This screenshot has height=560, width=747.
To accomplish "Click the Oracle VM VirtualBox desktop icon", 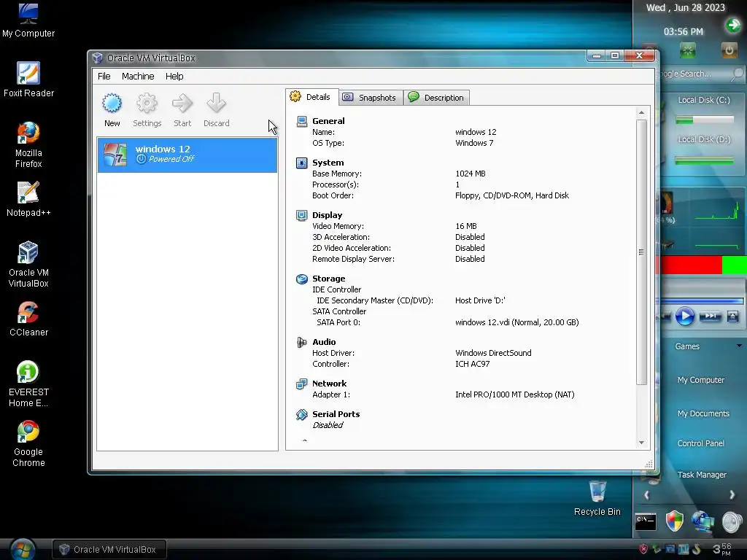I will click(28, 265).
